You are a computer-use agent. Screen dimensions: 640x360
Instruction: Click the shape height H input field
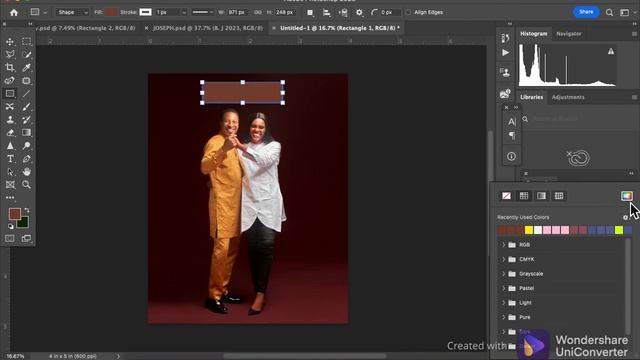pos(284,12)
